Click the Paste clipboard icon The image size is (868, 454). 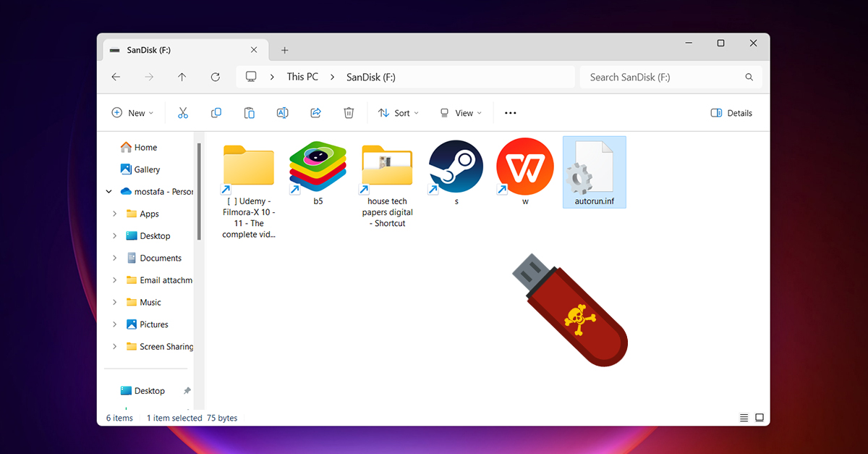pos(250,113)
